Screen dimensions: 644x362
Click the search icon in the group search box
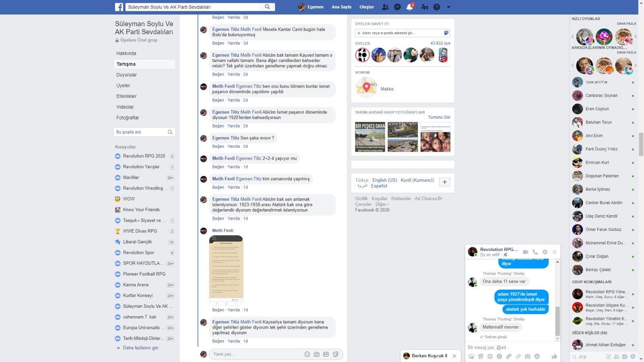point(170,132)
